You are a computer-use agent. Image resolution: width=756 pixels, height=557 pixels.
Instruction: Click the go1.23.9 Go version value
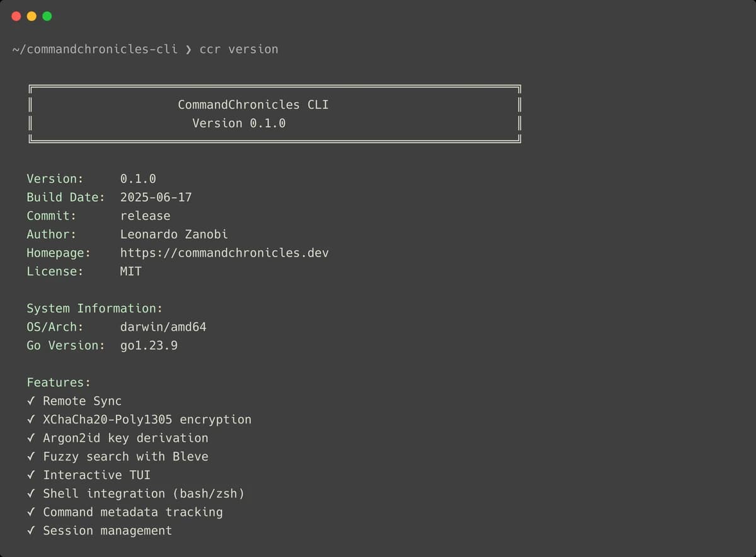click(149, 345)
